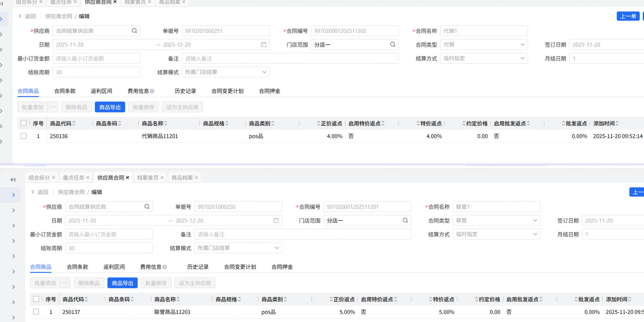Image resolution: width=644 pixels, height=322 pixels.
Task: Click 供应商合同 breadcrumb in 联营1 window
Action: coord(71,192)
